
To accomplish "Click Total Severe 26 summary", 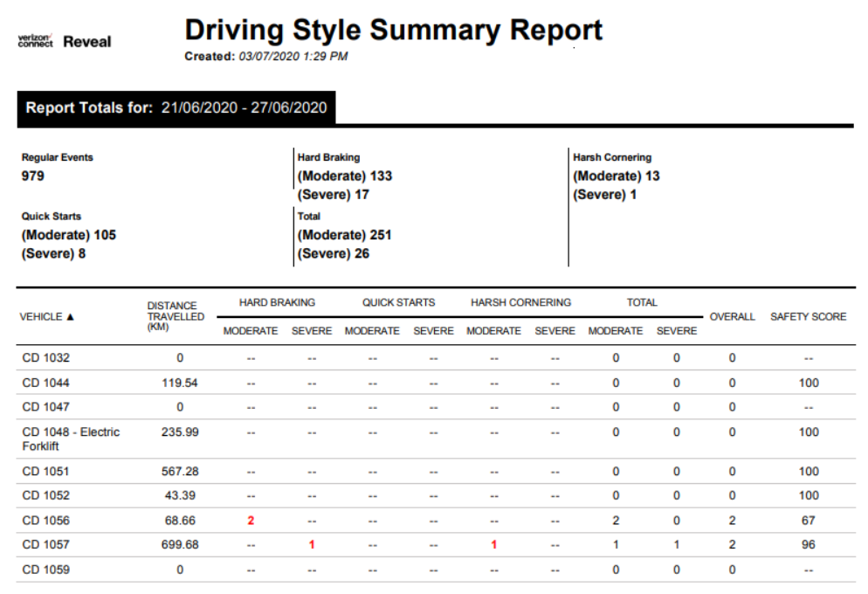I will coord(334,254).
